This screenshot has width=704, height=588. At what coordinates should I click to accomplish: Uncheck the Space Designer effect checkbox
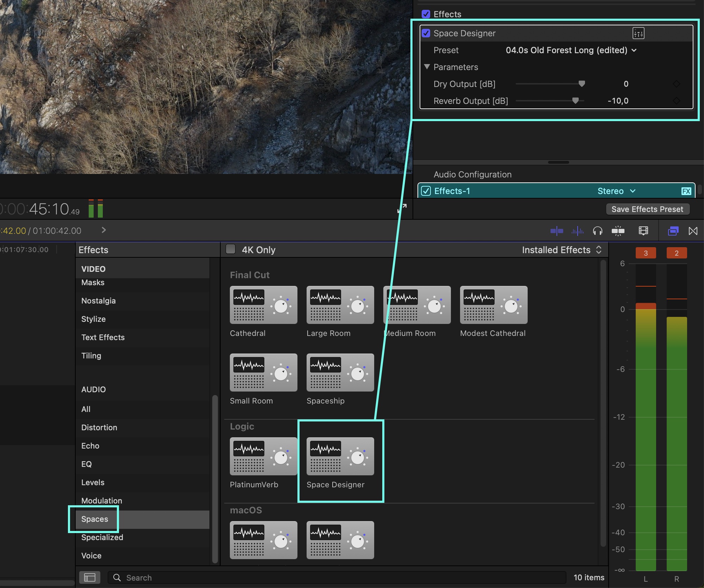[x=426, y=33]
